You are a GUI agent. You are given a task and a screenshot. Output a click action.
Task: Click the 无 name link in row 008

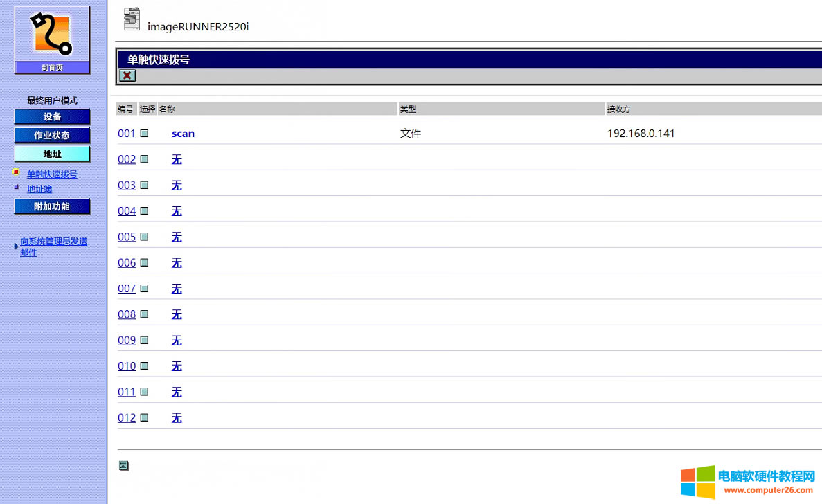[x=177, y=314]
